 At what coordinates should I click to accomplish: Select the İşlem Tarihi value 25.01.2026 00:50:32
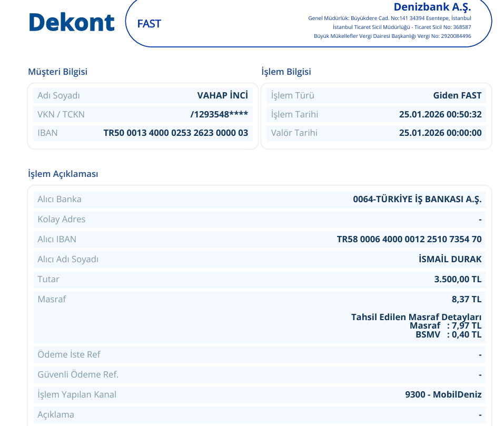point(440,114)
